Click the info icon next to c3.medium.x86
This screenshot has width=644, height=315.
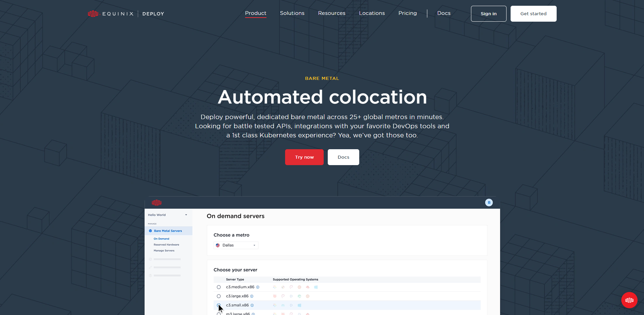(x=258, y=287)
